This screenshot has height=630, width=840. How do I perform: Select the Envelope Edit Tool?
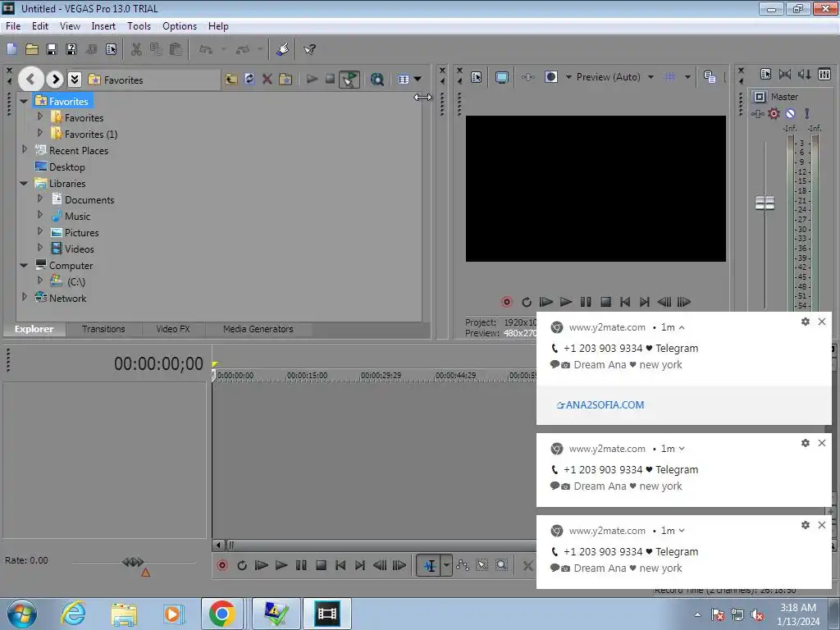[463, 565]
